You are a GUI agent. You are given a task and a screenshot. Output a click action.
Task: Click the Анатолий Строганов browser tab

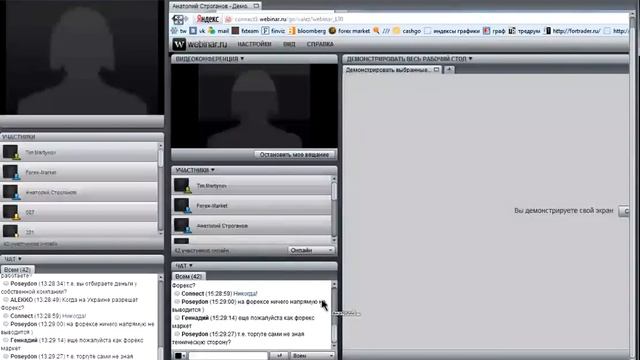pyautogui.click(x=216, y=6)
